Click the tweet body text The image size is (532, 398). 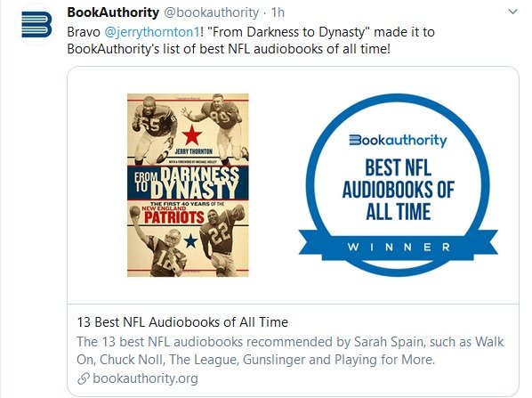point(251,40)
